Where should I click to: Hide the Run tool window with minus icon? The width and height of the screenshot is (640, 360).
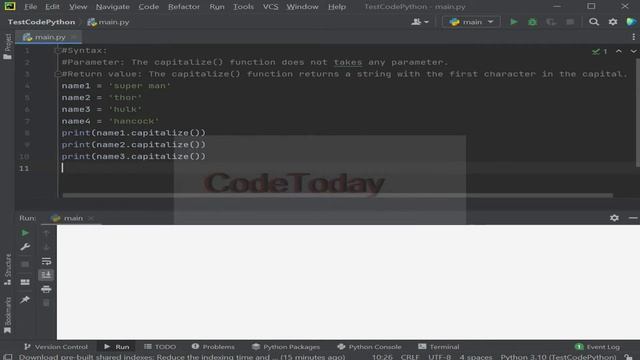[633, 218]
